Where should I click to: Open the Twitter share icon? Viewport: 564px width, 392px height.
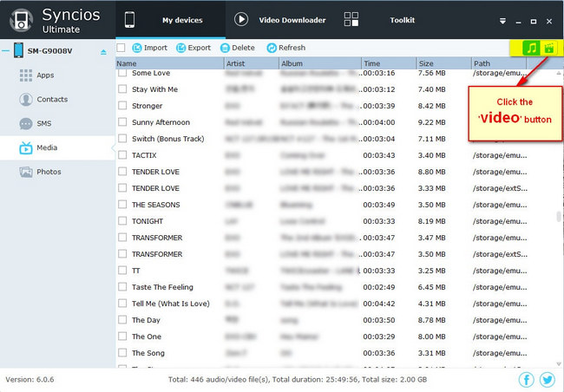[x=548, y=380]
